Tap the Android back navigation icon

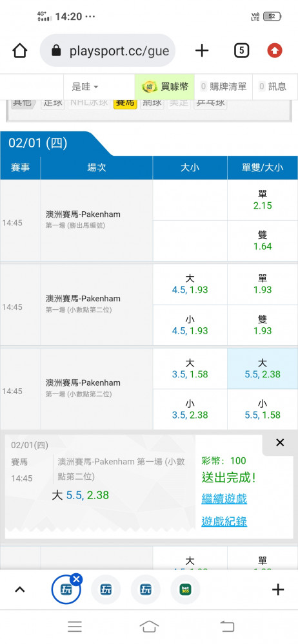[x=227, y=627]
